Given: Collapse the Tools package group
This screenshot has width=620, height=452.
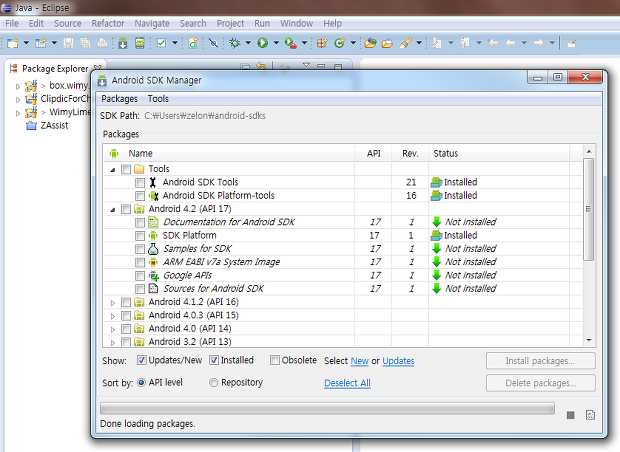Looking at the screenshot, I should [113, 170].
